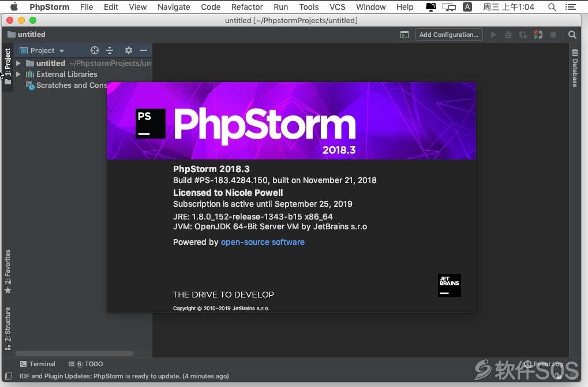Screen dimensions: 588x387
Task: Open Project panel settings gear
Action: 129,50
